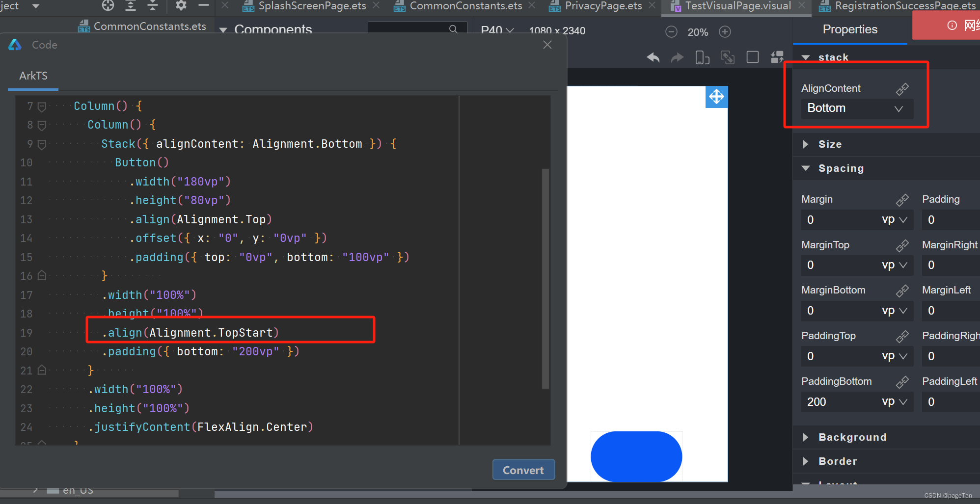980x504 pixels.
Task: Open the Margin unit vp dropdown
Action: pyautogui.click(x=895, y=220)
